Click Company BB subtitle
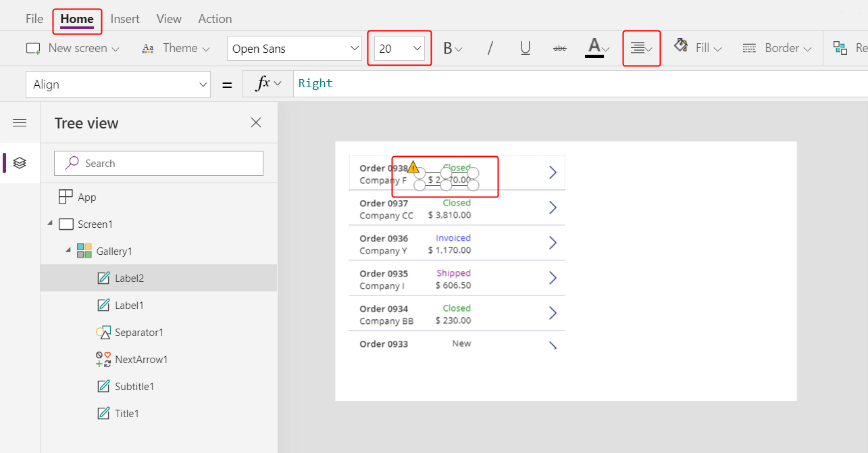This screenshot has height=453, width=868. 386,321
